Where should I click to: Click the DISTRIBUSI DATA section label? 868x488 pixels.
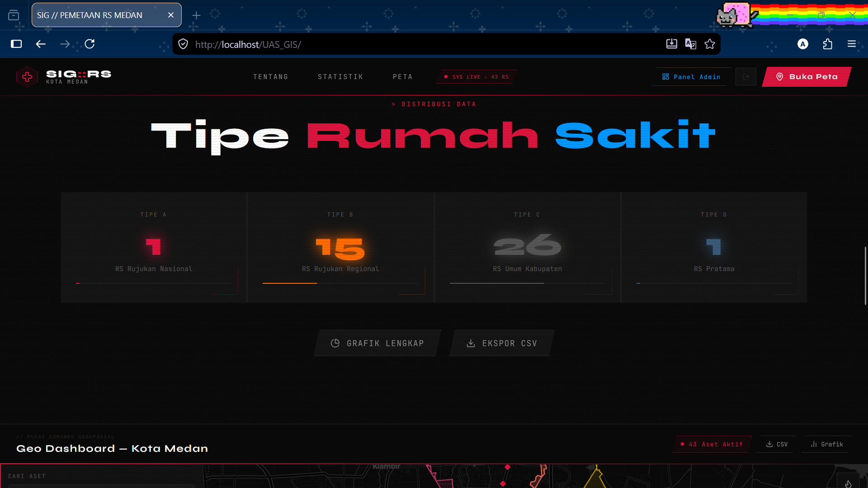[434, 104]
